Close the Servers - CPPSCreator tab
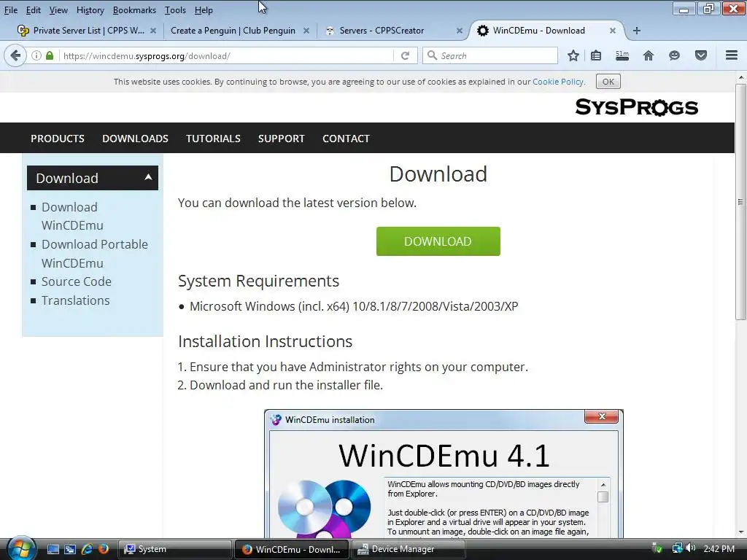 460,31
